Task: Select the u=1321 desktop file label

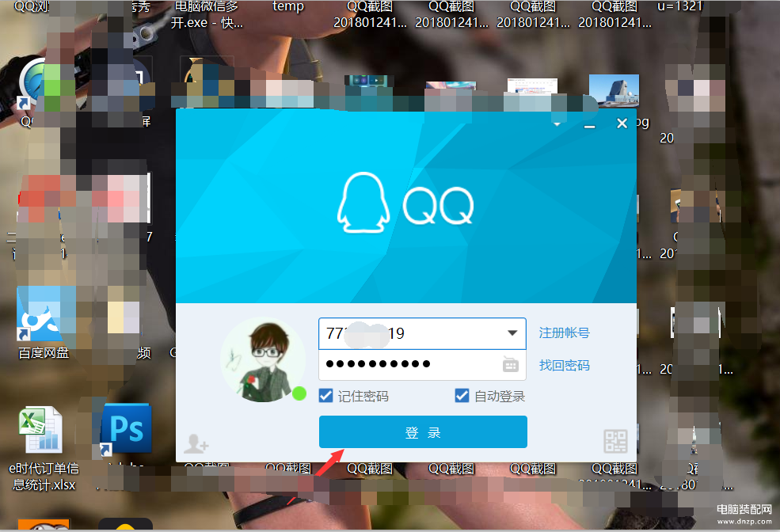Action: point(680,6)
